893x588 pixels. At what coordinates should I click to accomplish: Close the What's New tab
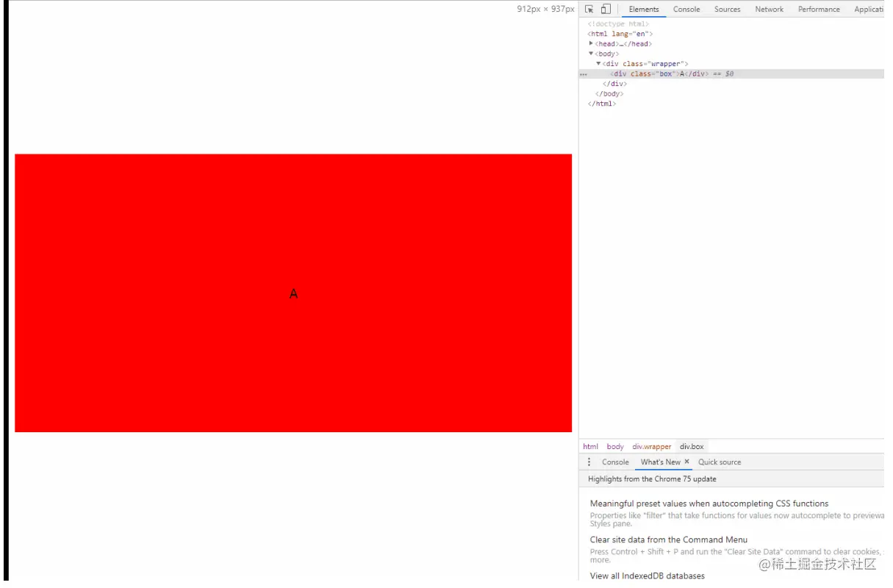click(x=686, y=462)
